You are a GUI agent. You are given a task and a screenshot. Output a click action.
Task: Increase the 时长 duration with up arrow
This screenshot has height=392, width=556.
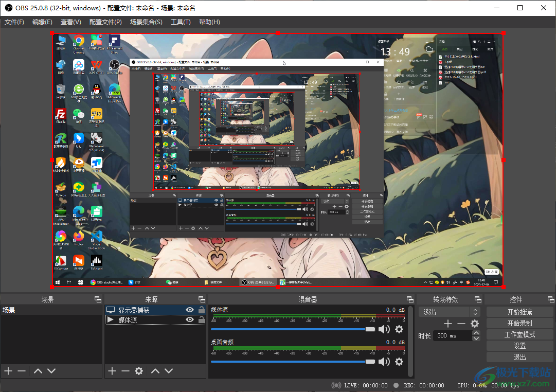click(476, 333)
